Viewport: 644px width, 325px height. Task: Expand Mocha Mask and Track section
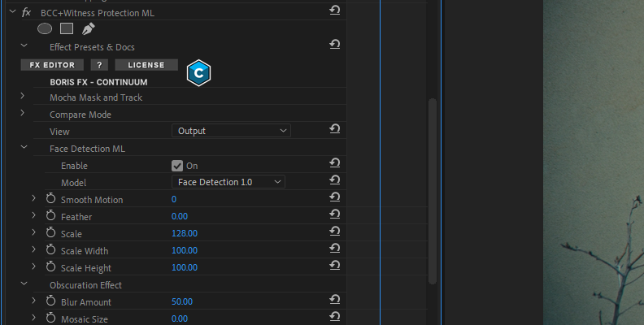click(x=23, y=96)
